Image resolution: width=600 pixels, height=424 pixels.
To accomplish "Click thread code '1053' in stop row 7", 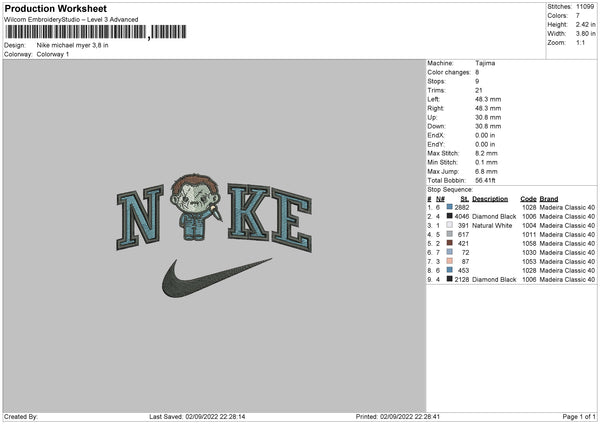I will coord(529,261).
